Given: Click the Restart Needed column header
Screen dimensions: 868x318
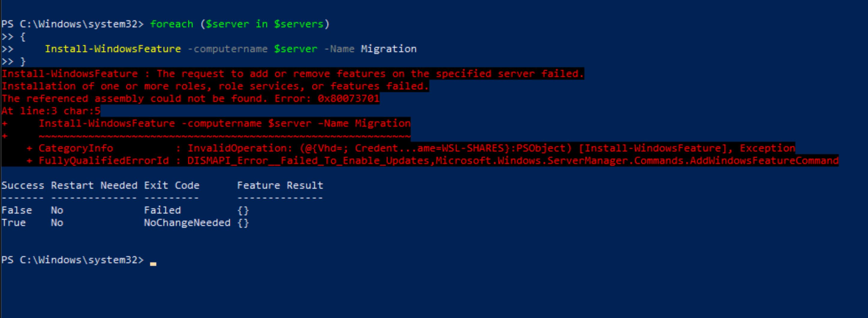Looking at the screenshot, I should (94, 185).
